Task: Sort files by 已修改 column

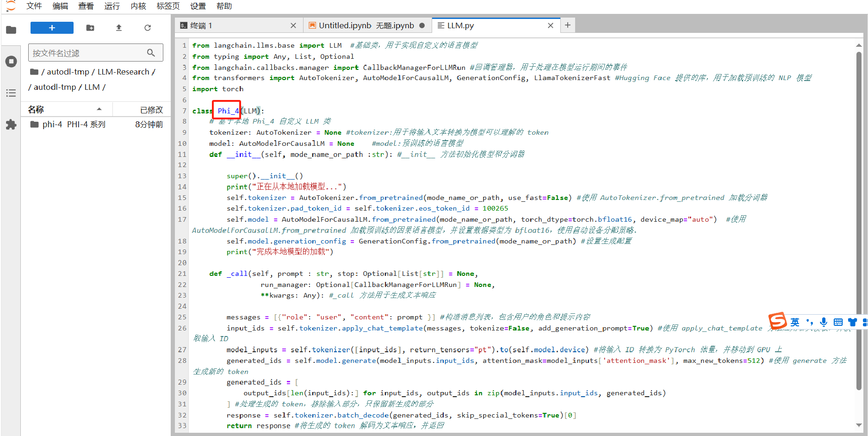Action: pos(151,110)
